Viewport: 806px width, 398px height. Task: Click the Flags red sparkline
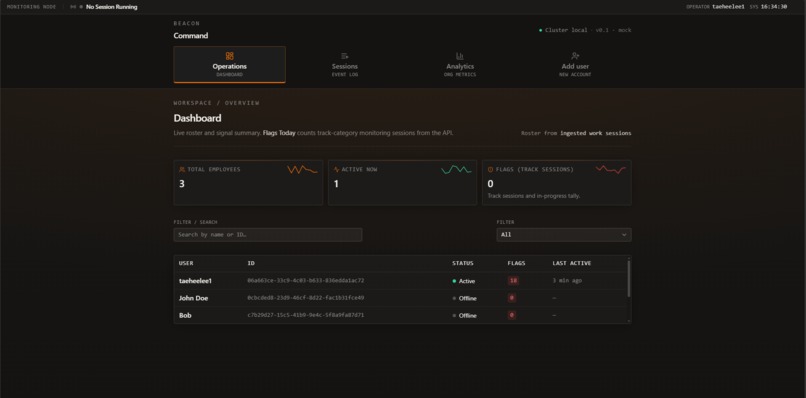(611, 170)
